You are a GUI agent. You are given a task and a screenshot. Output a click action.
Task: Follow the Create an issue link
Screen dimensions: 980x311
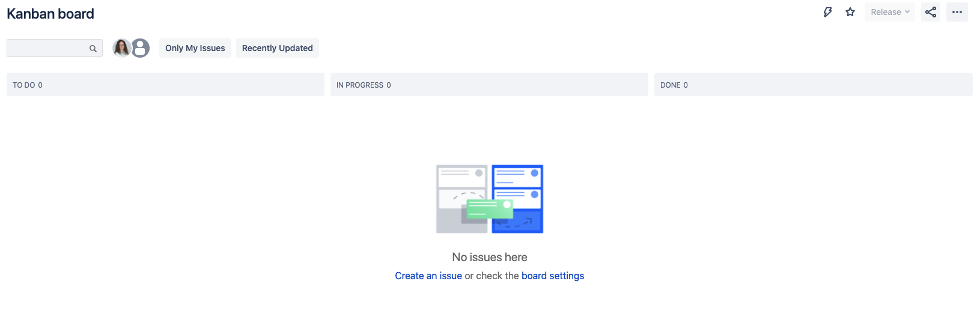point(428,276)
